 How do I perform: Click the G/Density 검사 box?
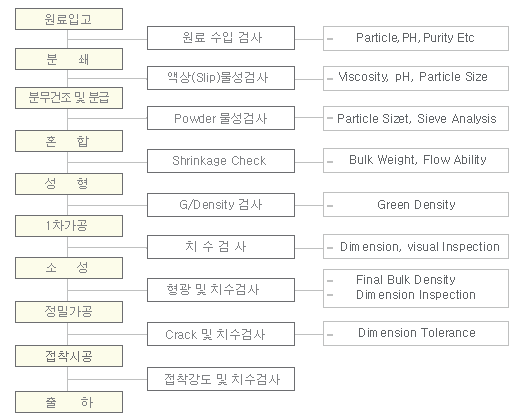coord(221,205)
